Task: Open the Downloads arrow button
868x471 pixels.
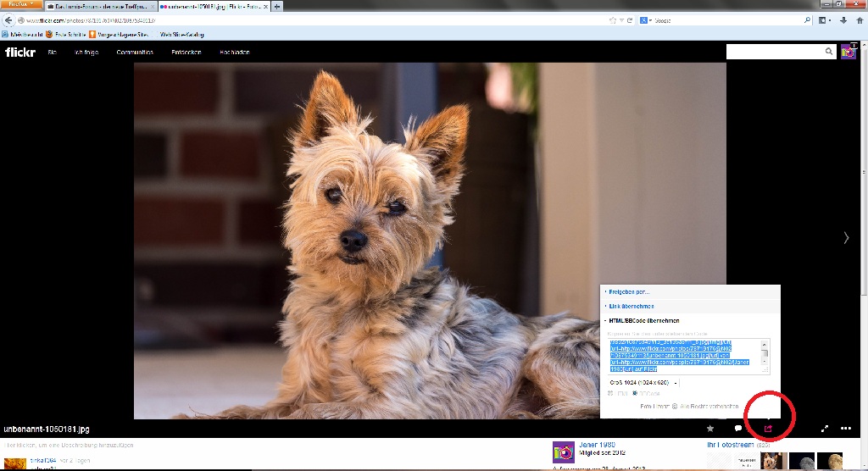Action: [x=843, y=20]
